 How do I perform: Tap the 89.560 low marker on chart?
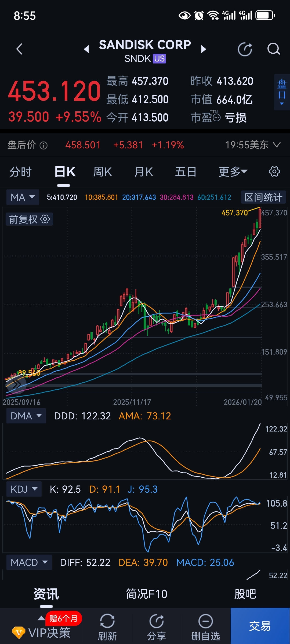29,373
